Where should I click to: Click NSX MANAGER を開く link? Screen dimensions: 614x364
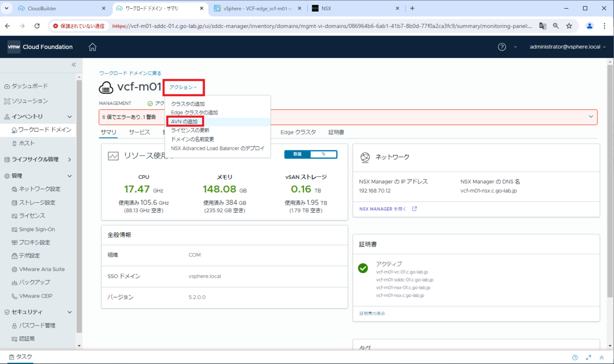point(388,209)
